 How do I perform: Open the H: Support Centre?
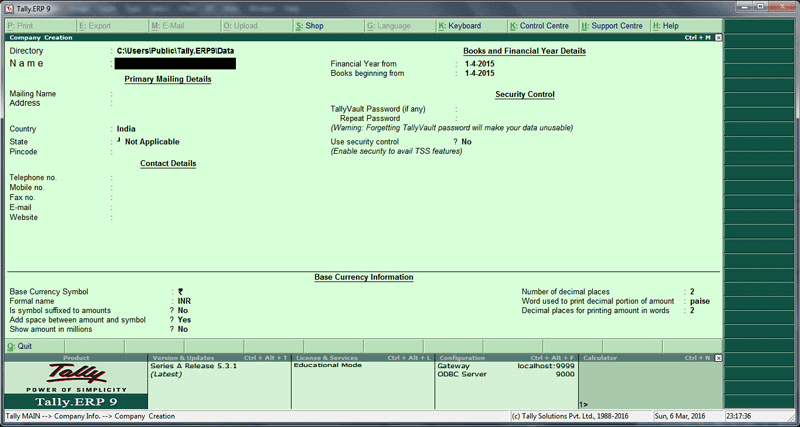click(x=615, y=26)
